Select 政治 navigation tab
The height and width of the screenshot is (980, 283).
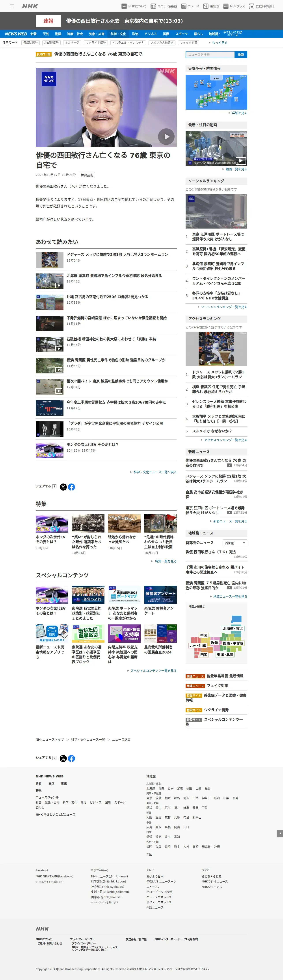click(x=135, y=34)
